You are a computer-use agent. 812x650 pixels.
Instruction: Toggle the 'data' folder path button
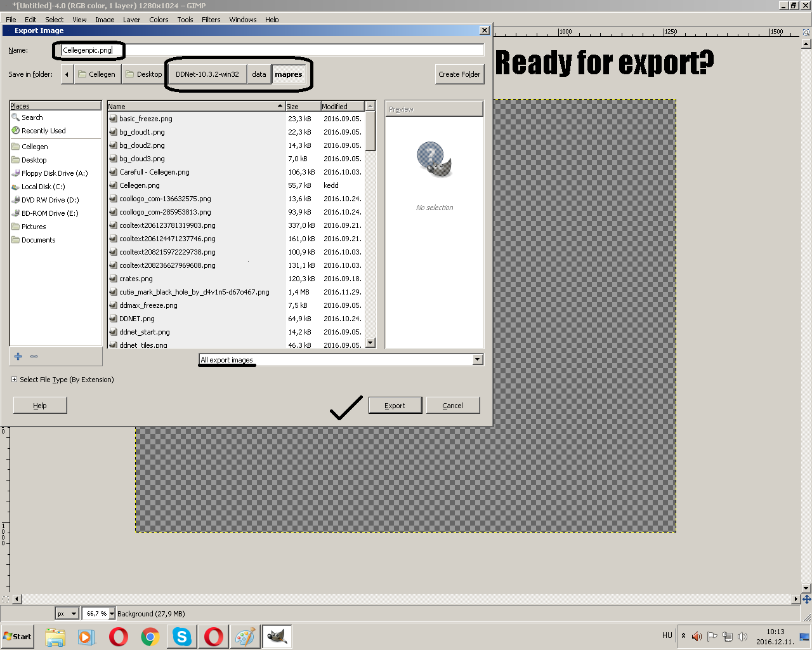tap(259, 74)
